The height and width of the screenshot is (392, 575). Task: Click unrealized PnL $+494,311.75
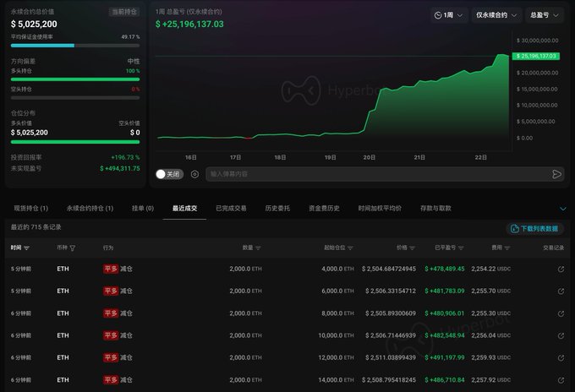[120, 168]
